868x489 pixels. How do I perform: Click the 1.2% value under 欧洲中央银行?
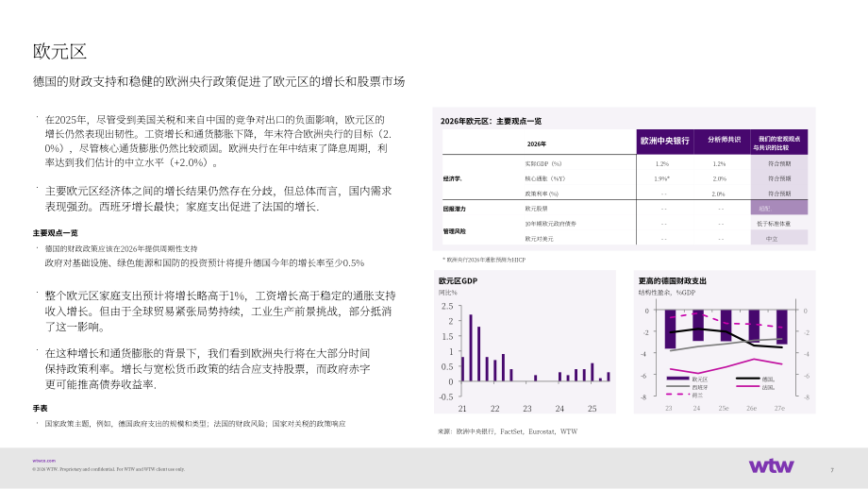pos(662,164)
